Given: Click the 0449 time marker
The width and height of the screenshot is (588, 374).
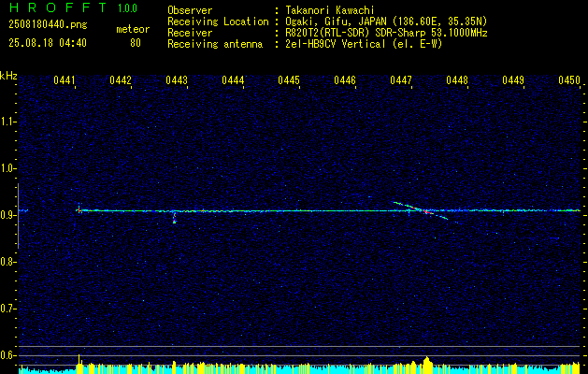Looking at the screenshot, I should [513, 80].
